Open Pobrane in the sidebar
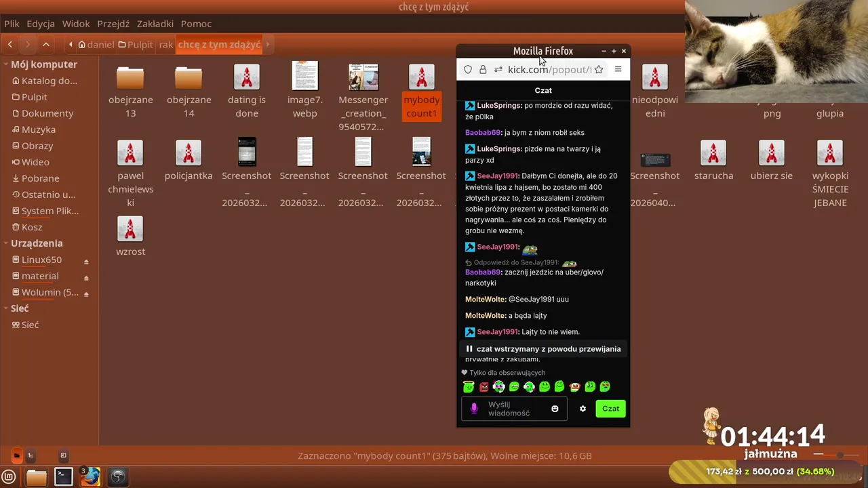The image size is (868, 488). tap(40, 178)
